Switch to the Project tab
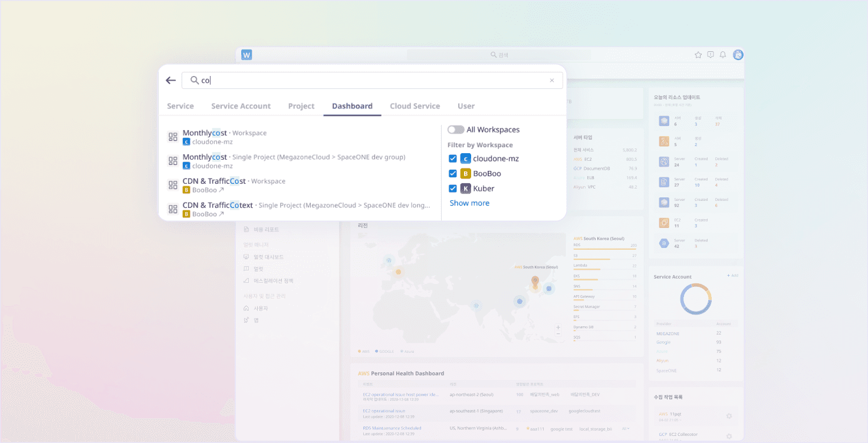Viewport: 868px width, 443px height. point(301,106)
